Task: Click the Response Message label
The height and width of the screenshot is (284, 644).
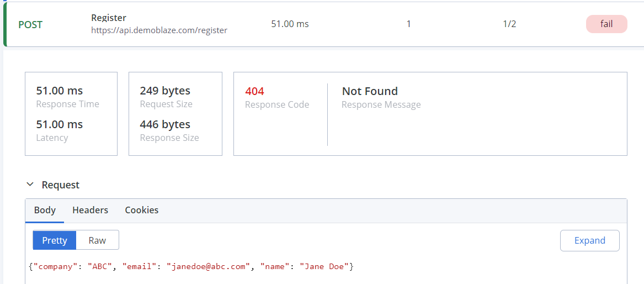Action: coord(381,104)
